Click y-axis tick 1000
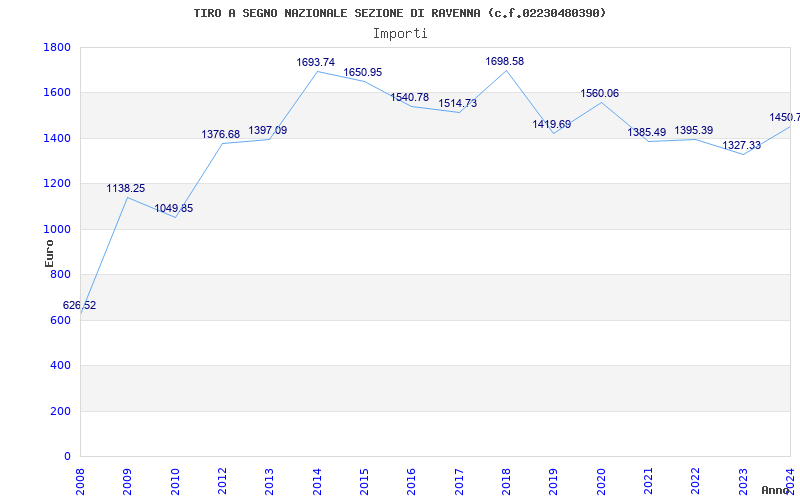This screenshot has width=800, height=500. click(x=57, y=229)
